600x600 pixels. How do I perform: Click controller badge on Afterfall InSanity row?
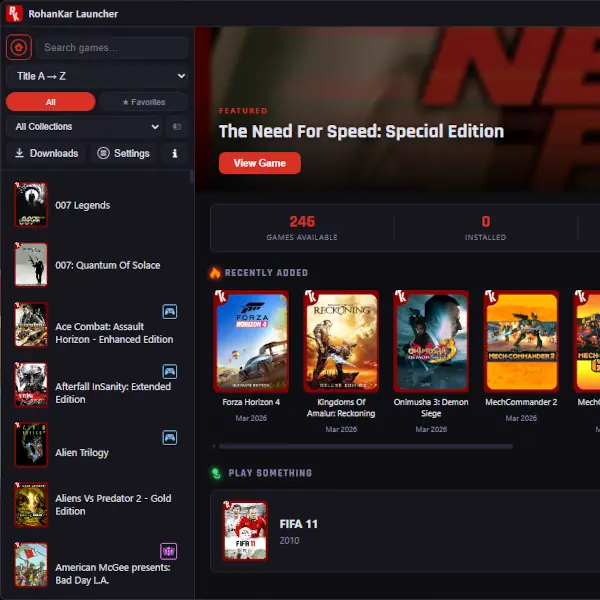(x=170, y=371)
